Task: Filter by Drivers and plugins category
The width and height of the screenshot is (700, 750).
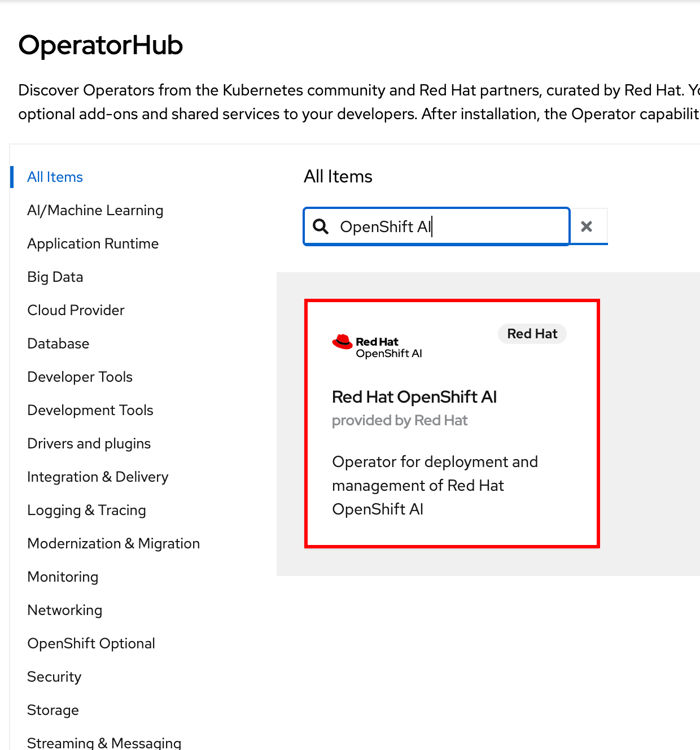Action: point(89,443)
